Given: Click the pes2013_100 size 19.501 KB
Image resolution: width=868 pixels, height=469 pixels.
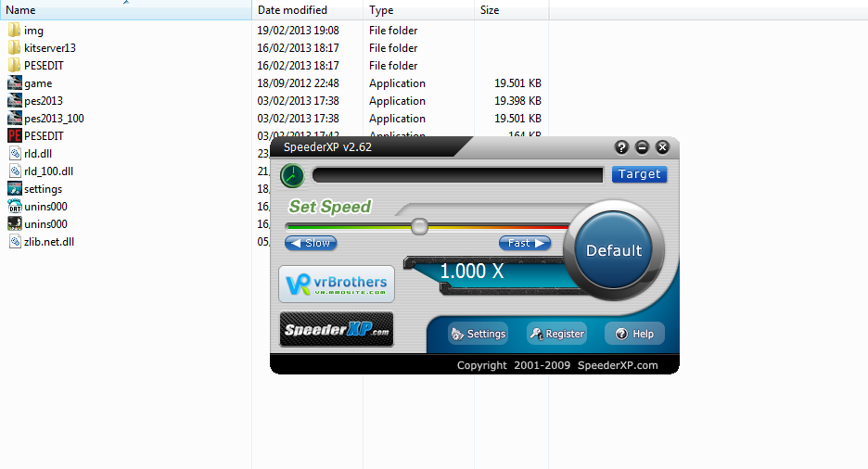Looking at the screenshot, I should (x=517, y=119).
